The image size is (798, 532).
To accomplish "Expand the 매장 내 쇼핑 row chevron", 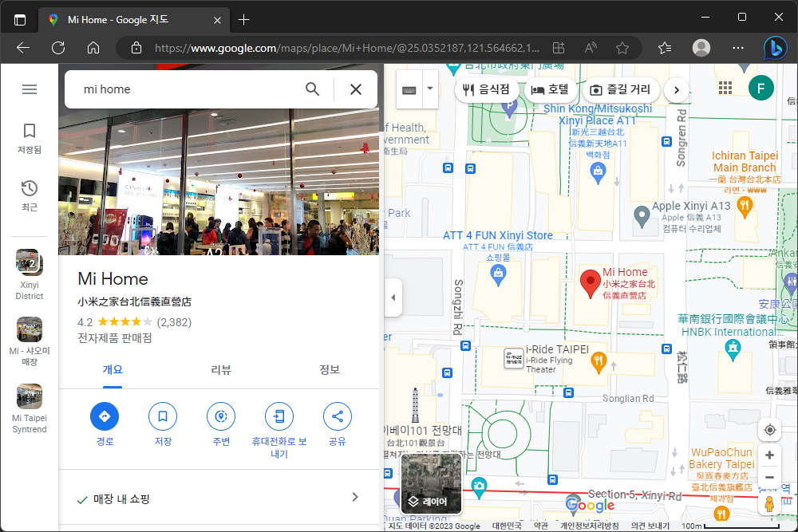I will pos(355,497).
